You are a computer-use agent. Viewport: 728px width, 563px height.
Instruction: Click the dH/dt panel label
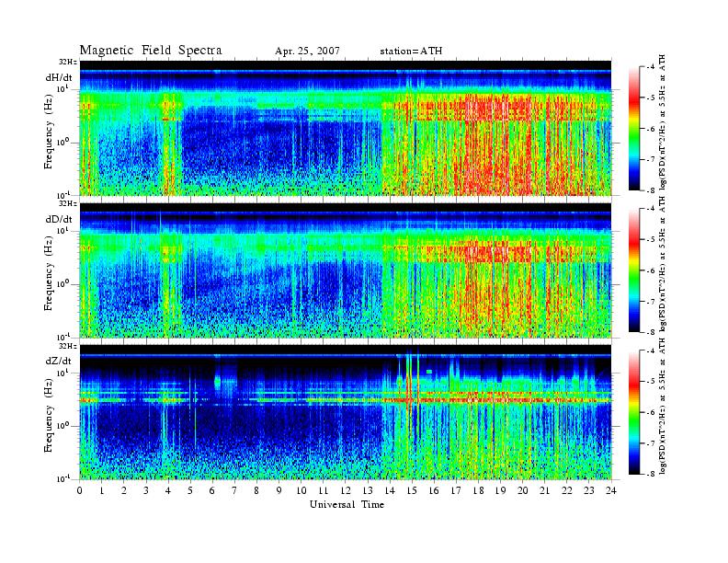tap(58, 77)
